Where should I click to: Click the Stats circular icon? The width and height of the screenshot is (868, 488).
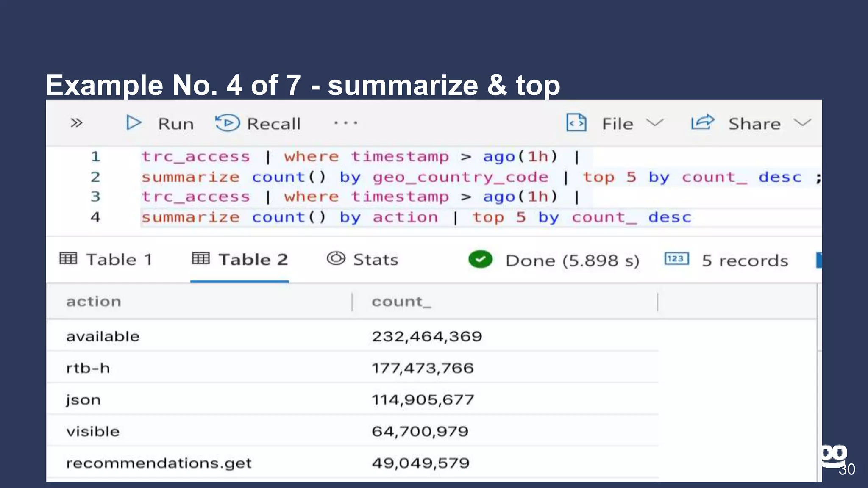pyautogui.click(x=336, y=258)
